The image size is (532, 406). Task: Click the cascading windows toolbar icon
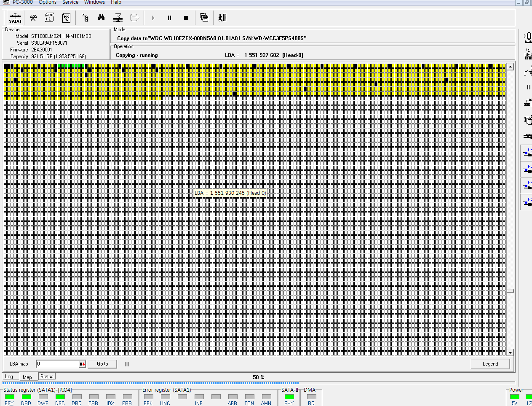click(204, 17)
